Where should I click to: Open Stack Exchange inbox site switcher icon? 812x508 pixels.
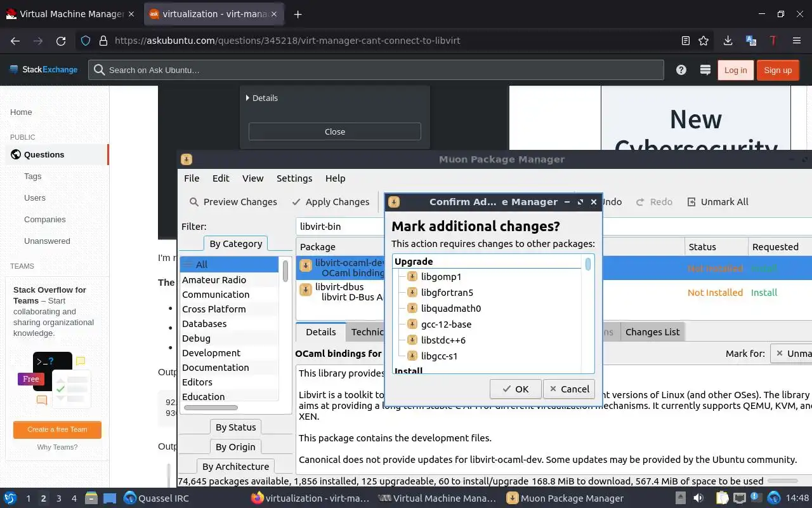point(705,70)
